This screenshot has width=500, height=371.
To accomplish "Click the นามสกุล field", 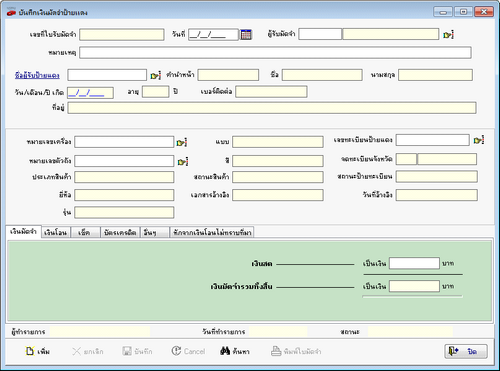I will tap(435, 75).
